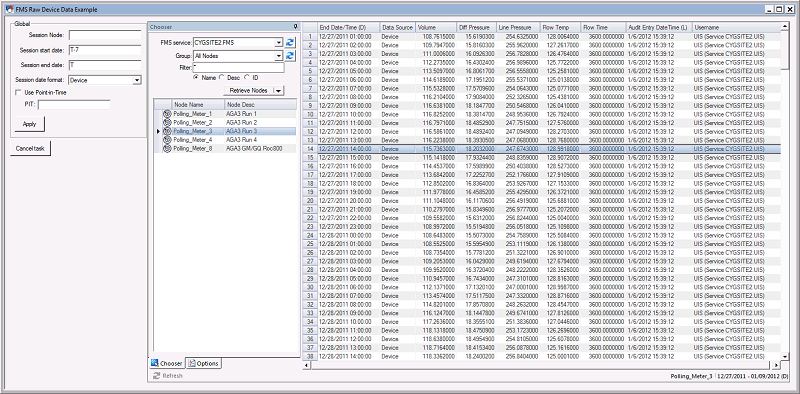Click date cell 12/28/2011 00:00:00

coord(345,235)
